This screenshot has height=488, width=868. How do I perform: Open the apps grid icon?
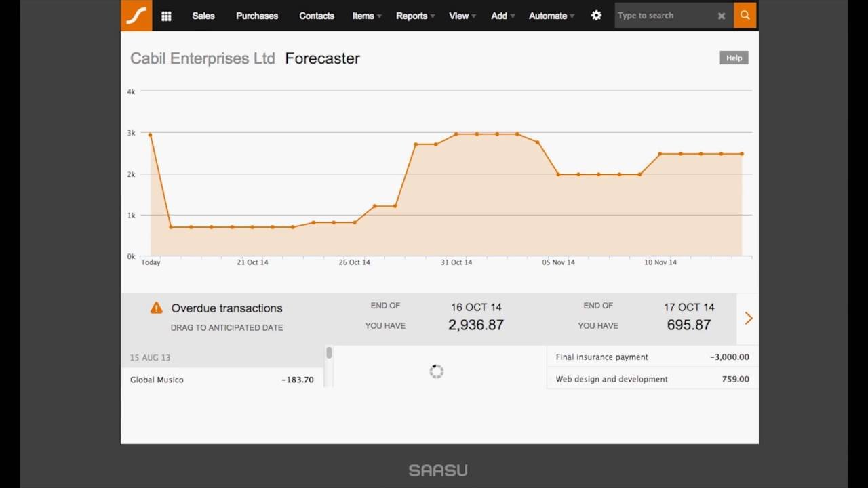[166, 16]
